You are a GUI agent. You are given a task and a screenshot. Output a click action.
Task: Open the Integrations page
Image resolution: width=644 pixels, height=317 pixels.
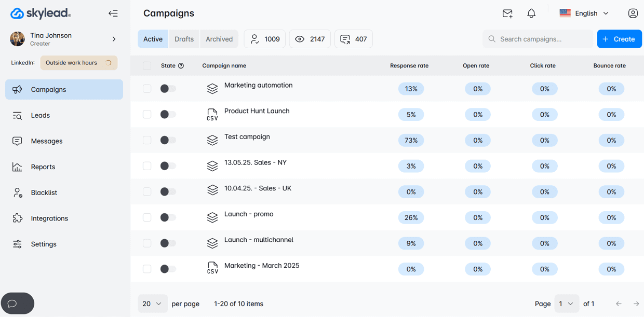50,218
